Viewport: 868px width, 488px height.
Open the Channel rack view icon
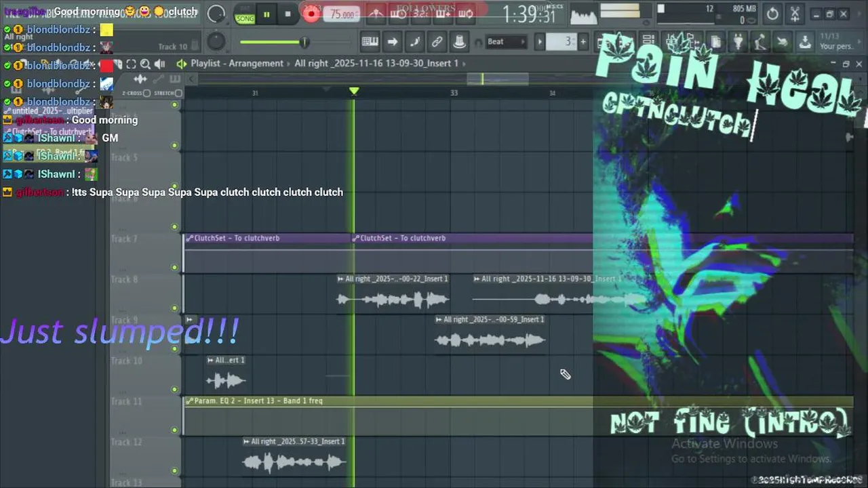tap(648, 42)
